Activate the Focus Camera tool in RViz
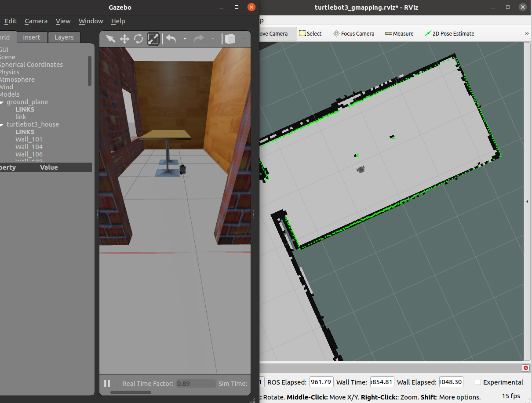The height and width of the screenshot is (403, 532). (353, 33)
